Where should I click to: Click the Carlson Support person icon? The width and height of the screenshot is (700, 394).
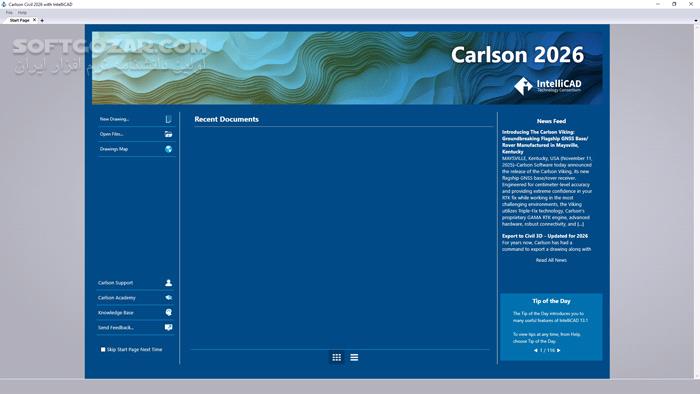[x=168, y=283]
